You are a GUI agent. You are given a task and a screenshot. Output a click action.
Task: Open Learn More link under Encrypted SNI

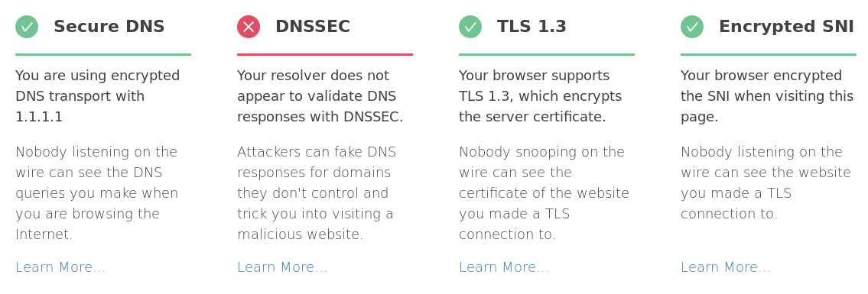pyautogui.click(x=726, y=267)
